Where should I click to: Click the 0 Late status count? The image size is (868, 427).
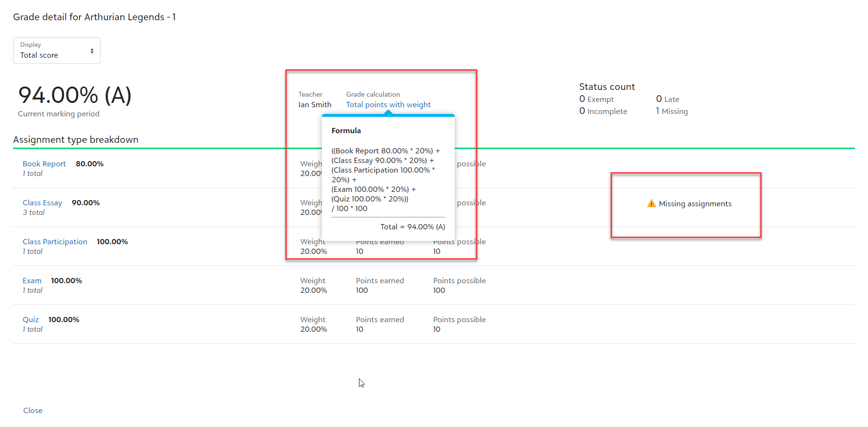coord(668,99)
